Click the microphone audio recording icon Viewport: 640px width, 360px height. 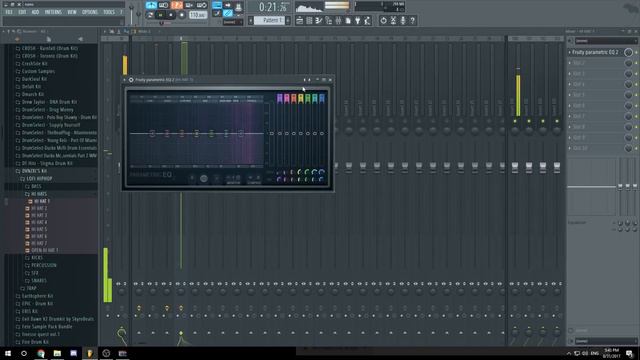click(403, 20)
